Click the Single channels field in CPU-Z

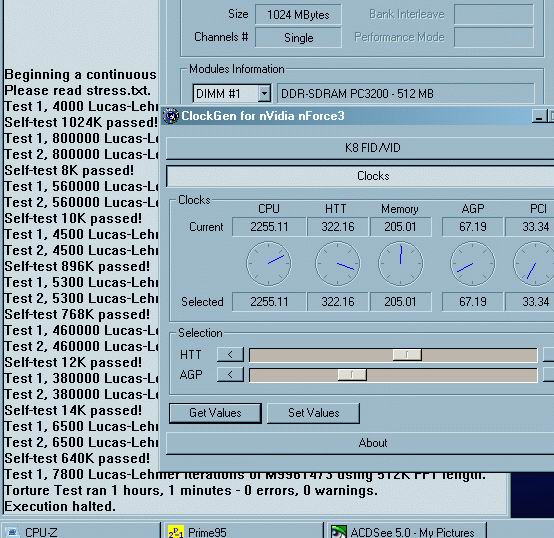tap(298, 37)
